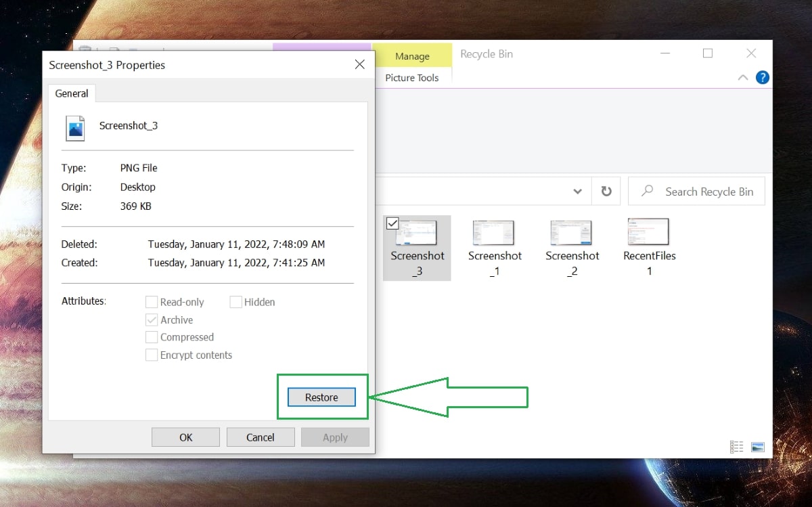812x507 pixels.
Task: Click the Created date 7:41:25 AM
Action: (x=236, y=263)
